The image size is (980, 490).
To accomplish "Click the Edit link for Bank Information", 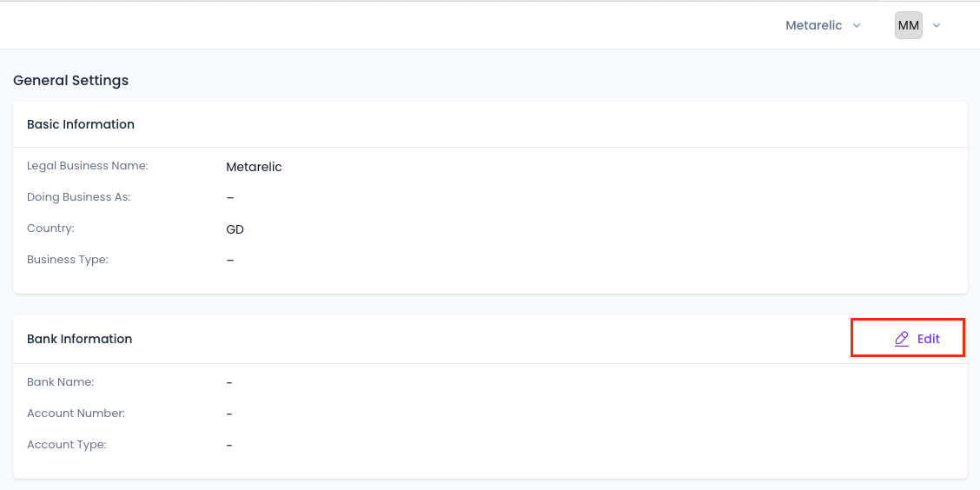I will click(x=917, y=339).
